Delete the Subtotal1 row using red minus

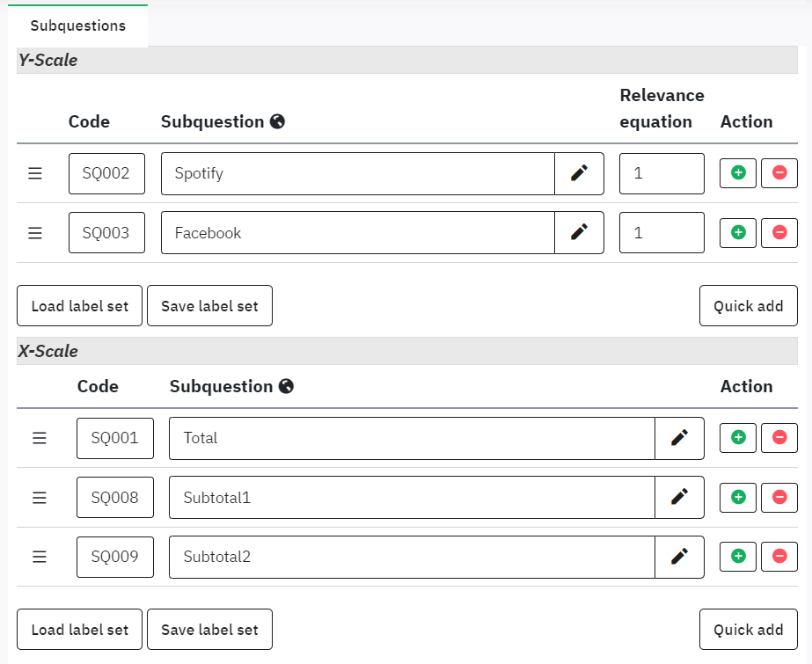(779, 498)
